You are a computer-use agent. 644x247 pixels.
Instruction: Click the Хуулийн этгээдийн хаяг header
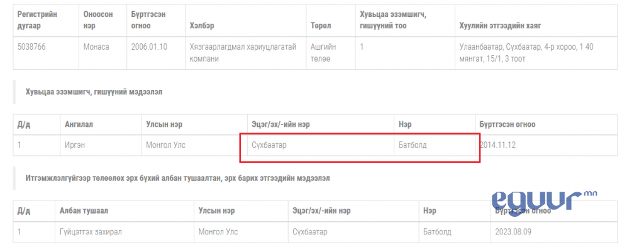coord(500,26)
